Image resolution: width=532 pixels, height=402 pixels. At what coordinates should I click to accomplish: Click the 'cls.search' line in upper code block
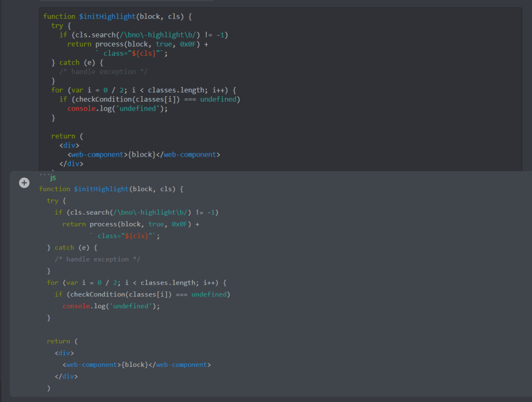tap(144, 35)
